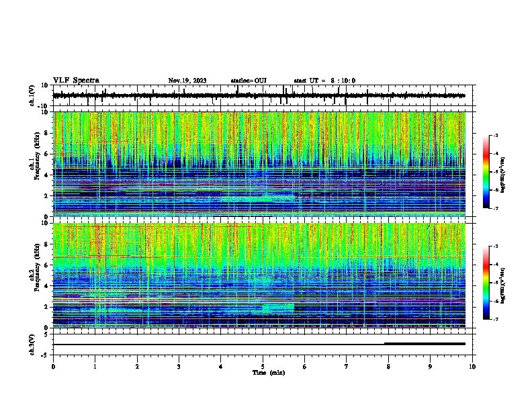Image resolution: width=532 pixels, height=411 pixels.
Task: Click time axis tick label "6"
Action: (305, 367)
